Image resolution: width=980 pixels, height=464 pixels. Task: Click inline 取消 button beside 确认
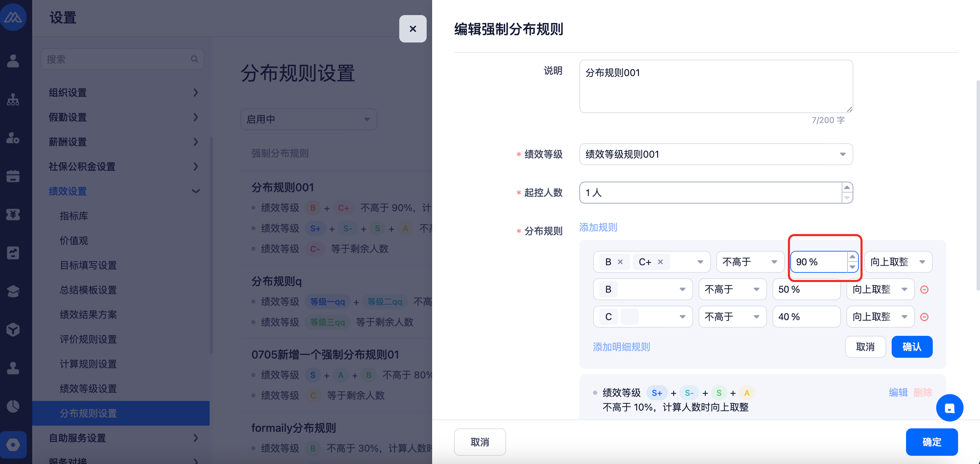click(866, 347)
